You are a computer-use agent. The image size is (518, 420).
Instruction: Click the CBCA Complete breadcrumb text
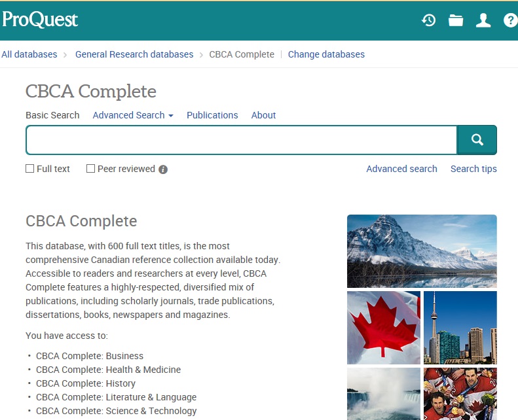point(242,54)
